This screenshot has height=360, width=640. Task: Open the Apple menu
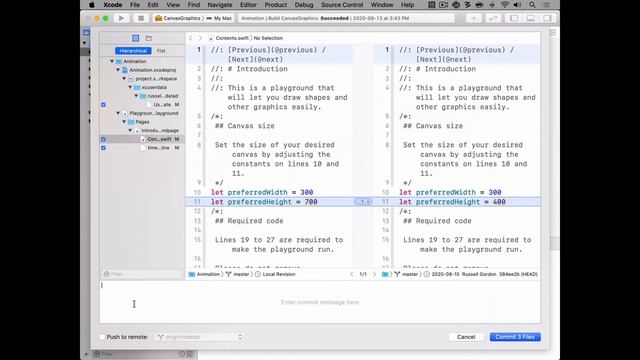pyautogui.click(x=92, y=5)
